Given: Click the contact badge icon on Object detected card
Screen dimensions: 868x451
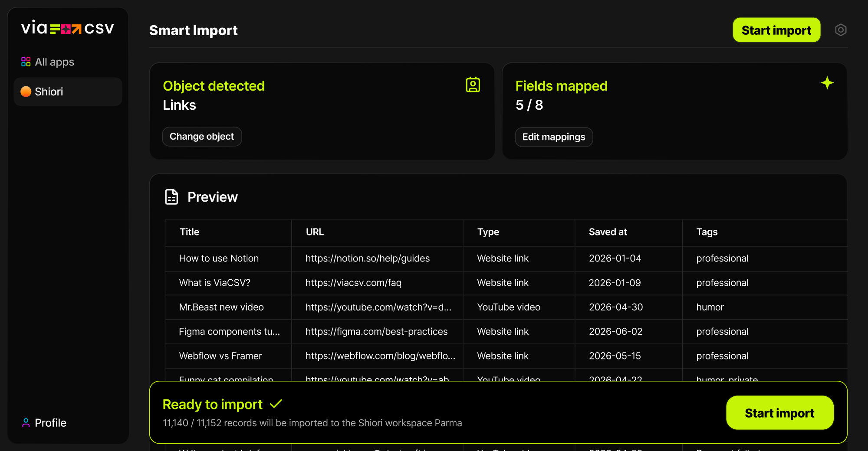Looking at the screenshot, I should coord(473,85).
